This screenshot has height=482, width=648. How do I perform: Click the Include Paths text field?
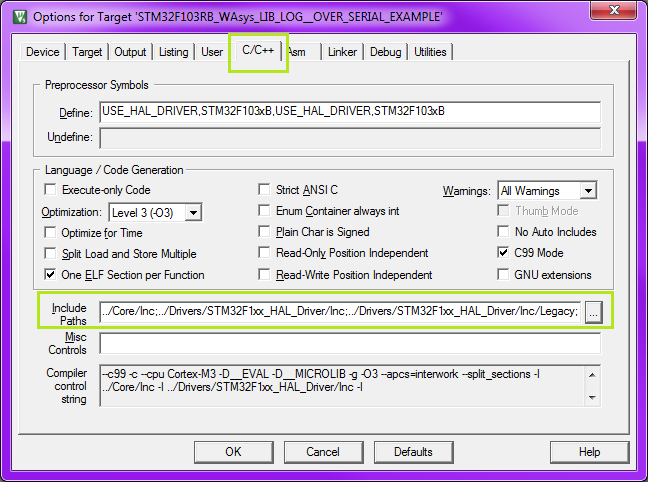[x=340, y=312]
